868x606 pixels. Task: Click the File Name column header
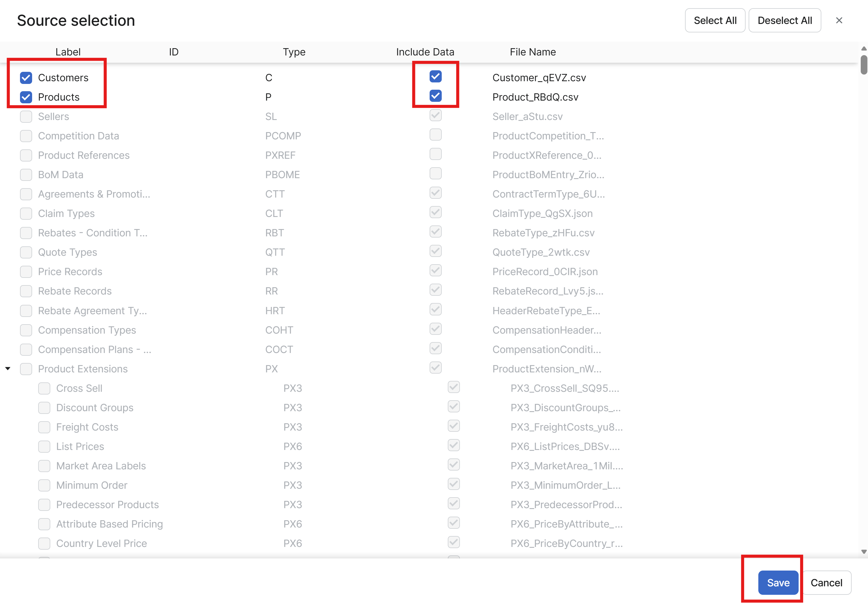coord(532,52)
